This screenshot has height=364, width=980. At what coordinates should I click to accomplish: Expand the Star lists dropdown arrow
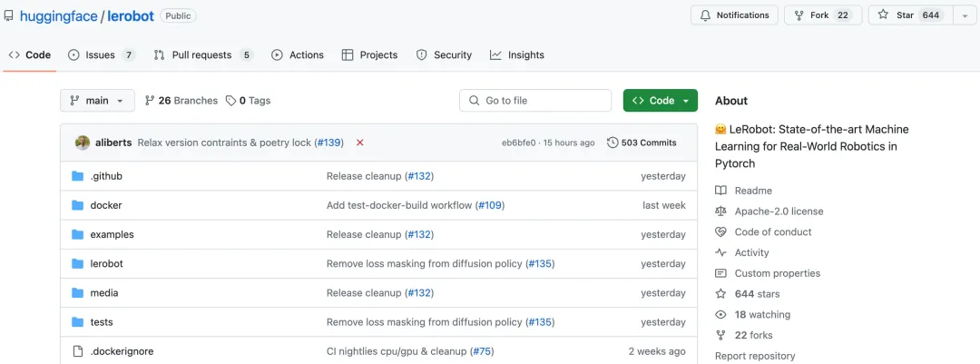[965, 15]
